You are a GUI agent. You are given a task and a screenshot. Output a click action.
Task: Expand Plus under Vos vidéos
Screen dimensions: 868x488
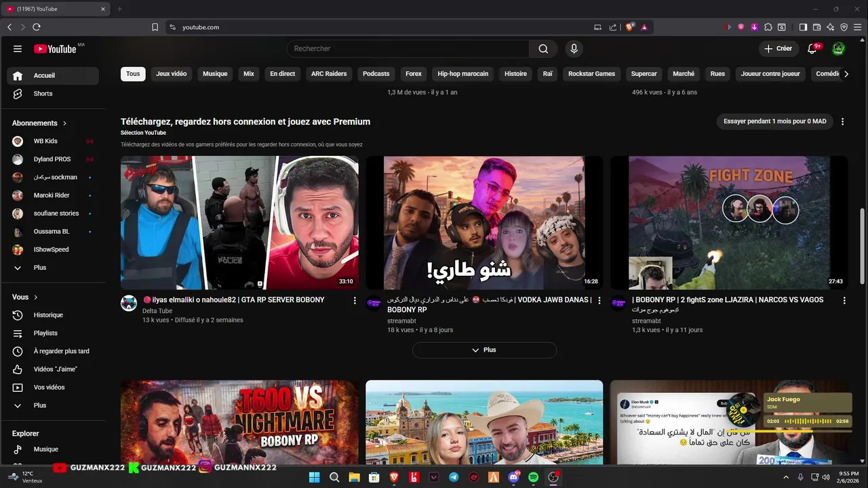53,405
